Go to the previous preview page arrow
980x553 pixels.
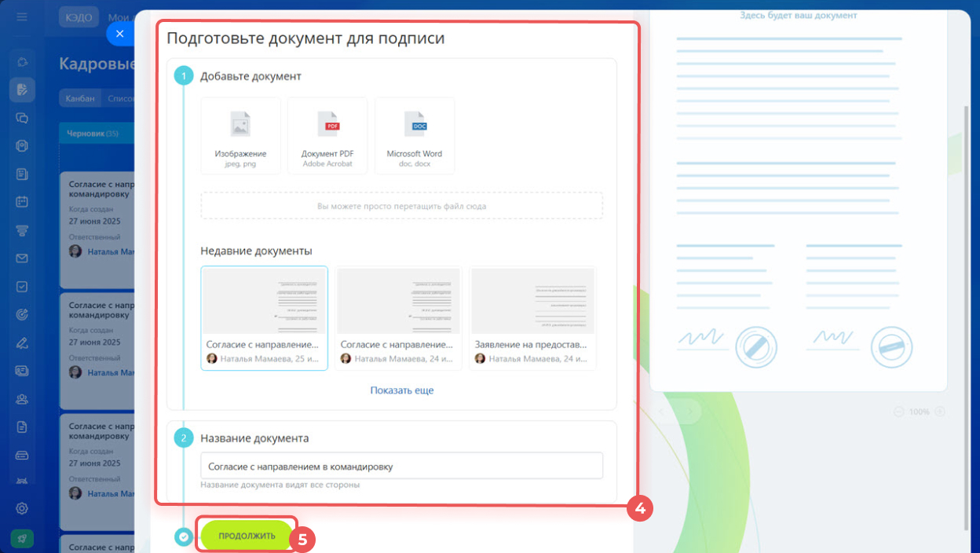point(661,412)
